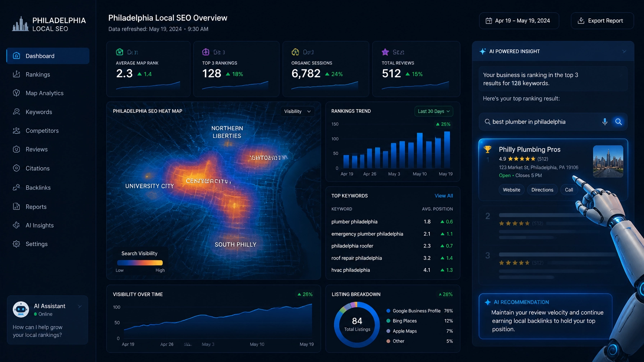Screen dimensions: 644x362
Task: Click the AI Powered Insight sparkle icon
Action: click(483, 51)
